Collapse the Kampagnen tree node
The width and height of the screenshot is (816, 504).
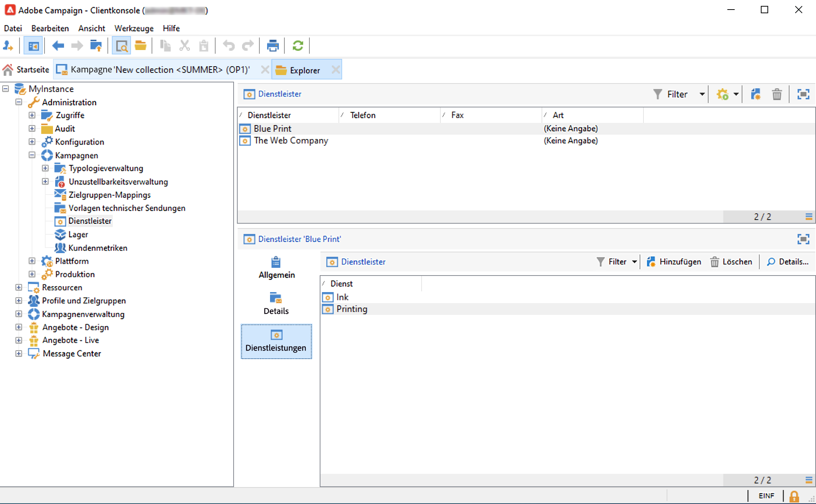[x=32, y=155]
